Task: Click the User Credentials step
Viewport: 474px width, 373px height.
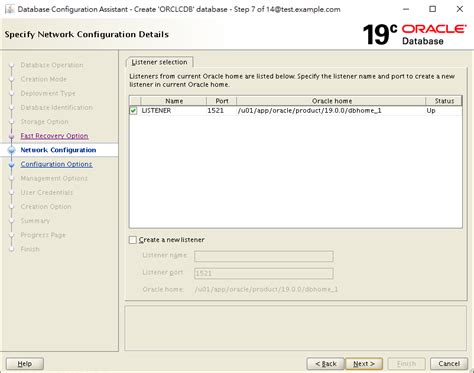Action: point(47,193)
